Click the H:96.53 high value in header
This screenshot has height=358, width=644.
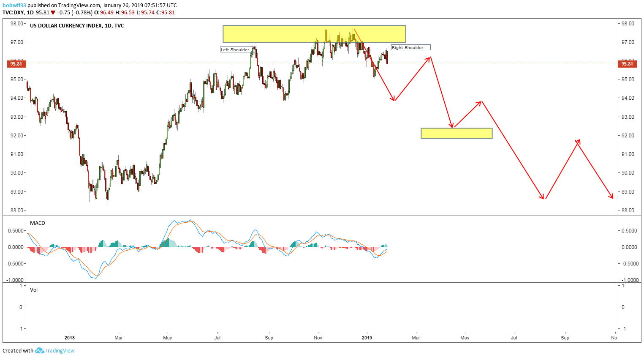click(125, 12)
